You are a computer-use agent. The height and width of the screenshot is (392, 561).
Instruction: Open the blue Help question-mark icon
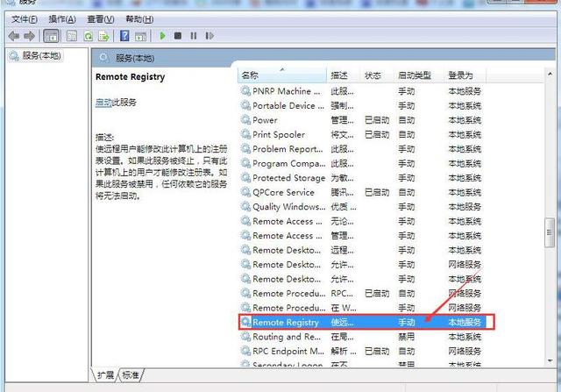124,36
